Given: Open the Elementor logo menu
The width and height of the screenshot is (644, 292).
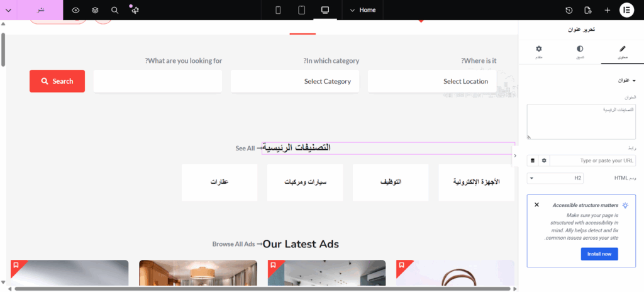Looking at the screenshot, I should point(626,10).
